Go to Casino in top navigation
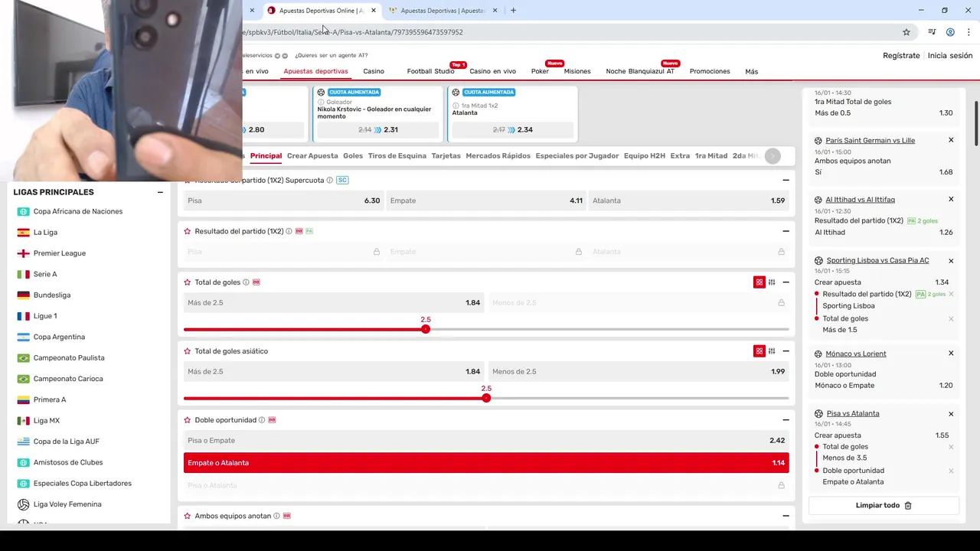The width and height of the screenshot is (980, 551). 374,71
